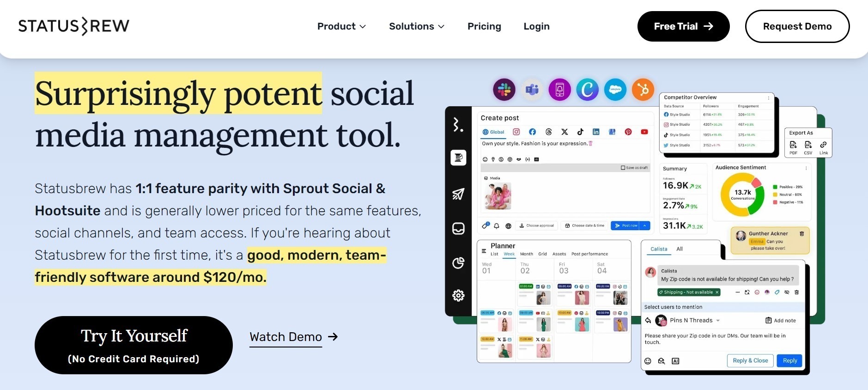
Task: Click the Try It Yourself button
Action: point(134,345)
